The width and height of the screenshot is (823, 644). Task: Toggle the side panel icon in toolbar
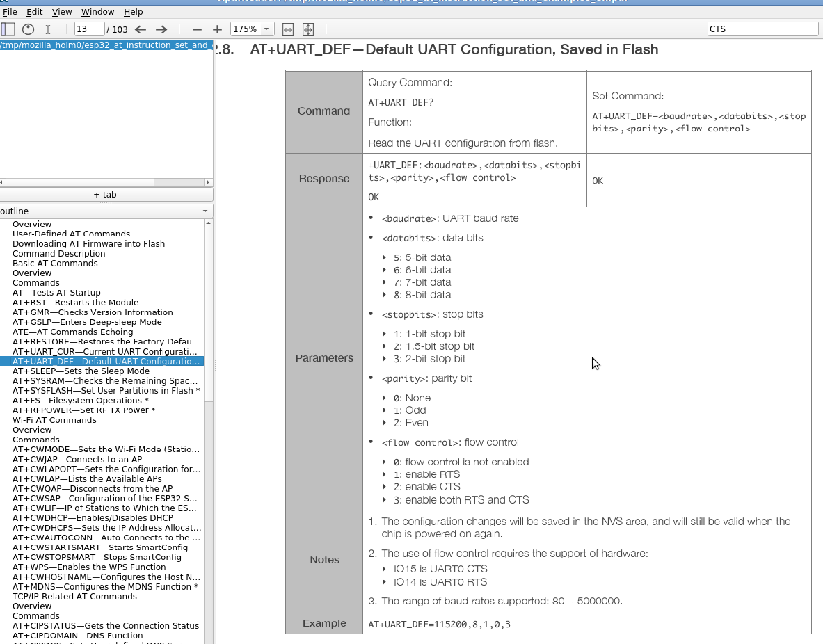coord(8,29)
